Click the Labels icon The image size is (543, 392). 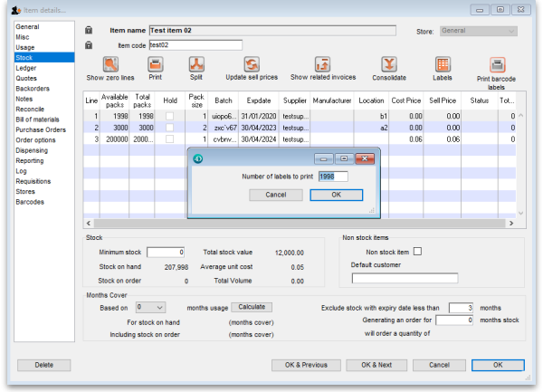(x=443, y=64)
